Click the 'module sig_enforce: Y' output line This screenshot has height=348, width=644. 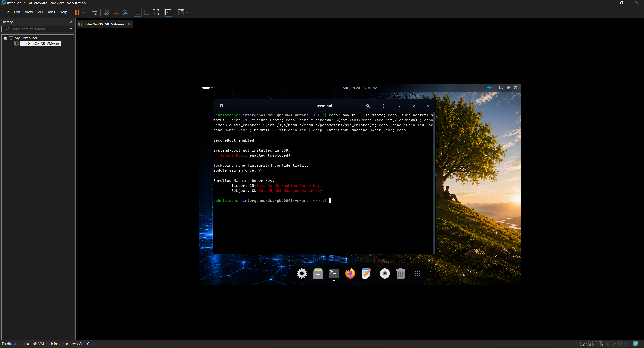coord(237,170)
